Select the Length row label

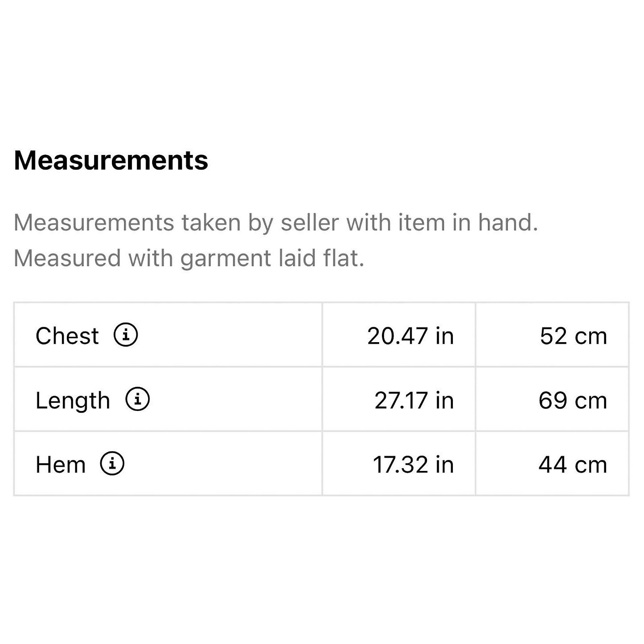point(73,401)
